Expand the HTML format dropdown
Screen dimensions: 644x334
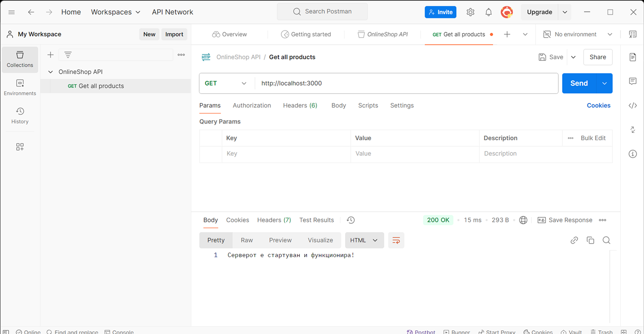364,240
